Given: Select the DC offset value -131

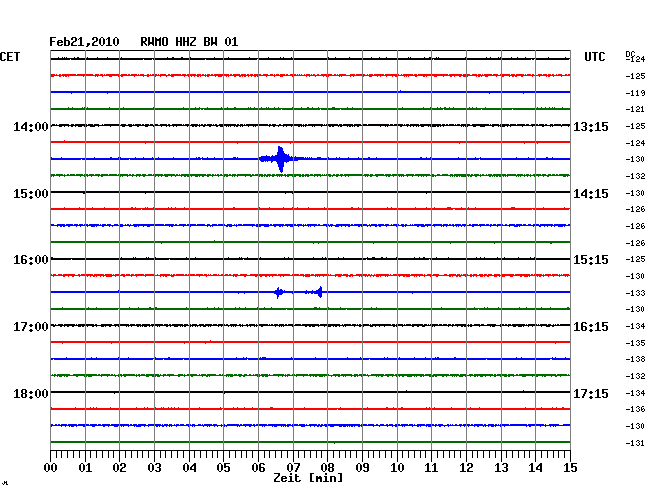Looking at the screenshot, I should click(635, 443).
